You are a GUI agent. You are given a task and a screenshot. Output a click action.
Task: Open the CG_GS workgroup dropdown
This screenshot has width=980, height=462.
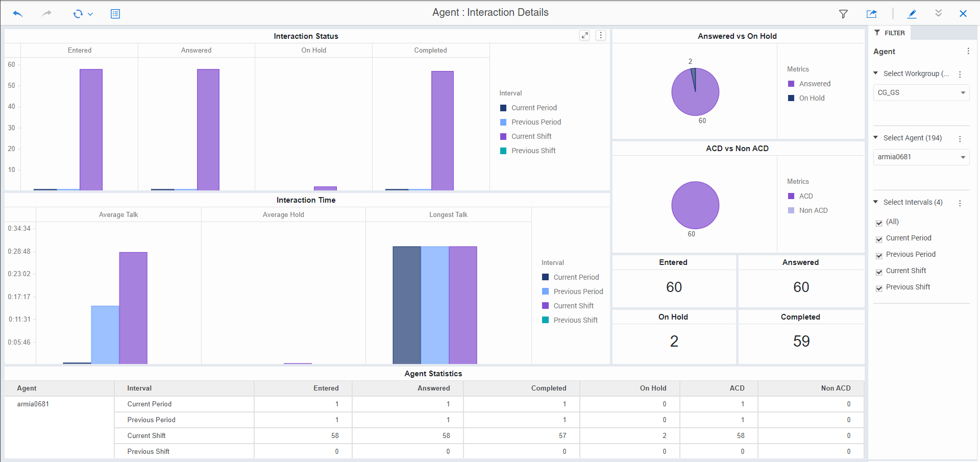pos(921,93)
